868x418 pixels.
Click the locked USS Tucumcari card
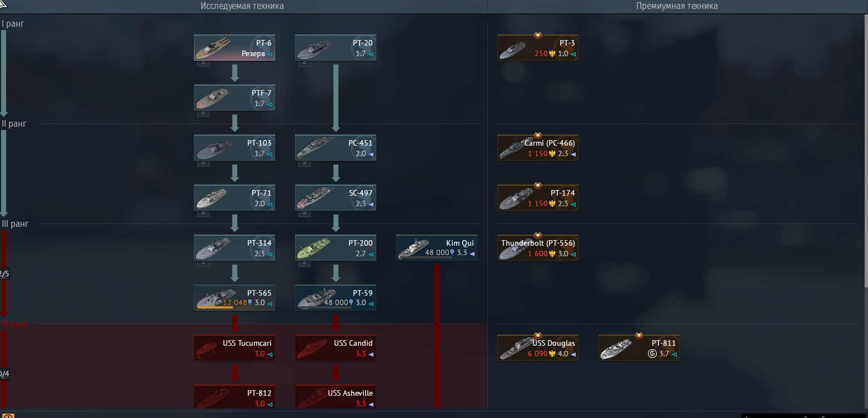[x=235, y=348]
